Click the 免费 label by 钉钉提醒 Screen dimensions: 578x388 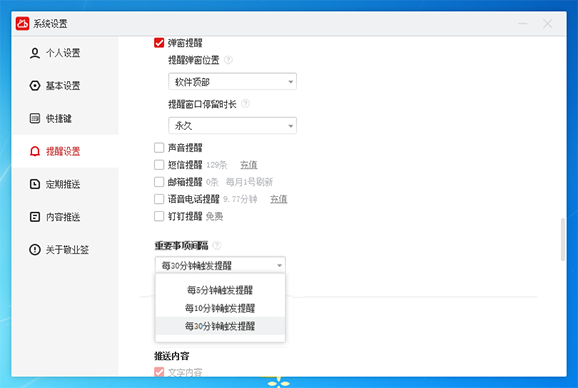point(214,216)
